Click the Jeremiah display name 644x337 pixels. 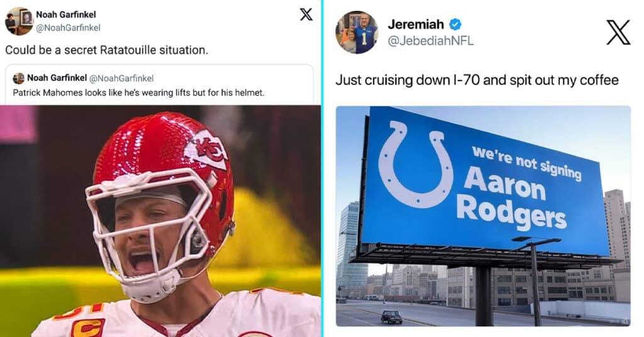pos(416,25)
